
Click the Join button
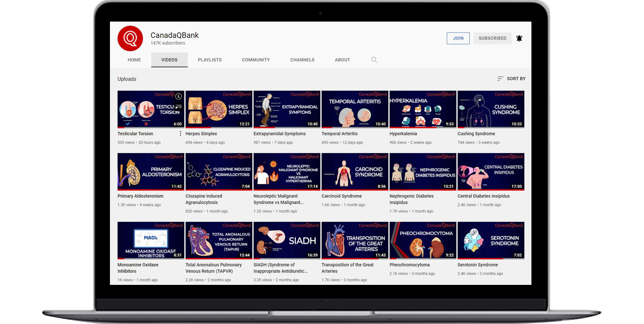458,38
